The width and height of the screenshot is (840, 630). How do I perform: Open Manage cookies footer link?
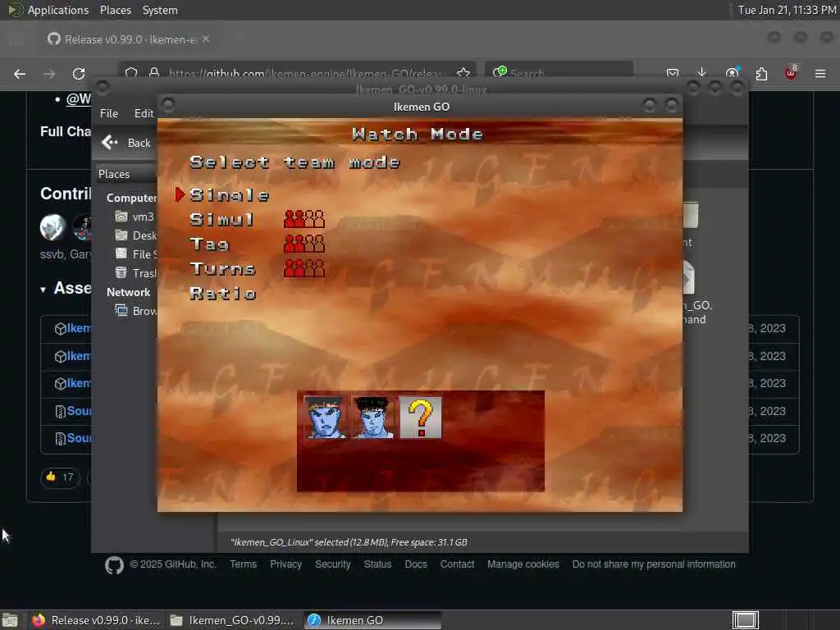523,564
